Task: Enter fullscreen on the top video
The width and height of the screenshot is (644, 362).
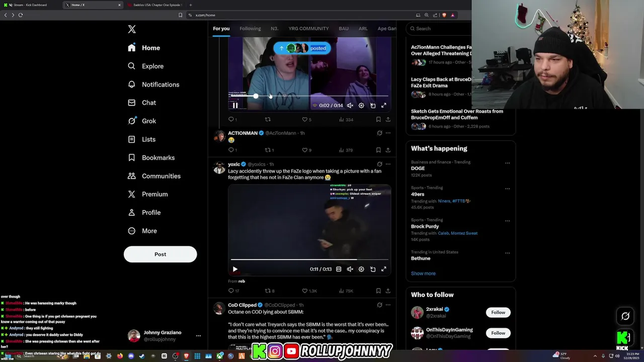Action: tap(384, 106)
